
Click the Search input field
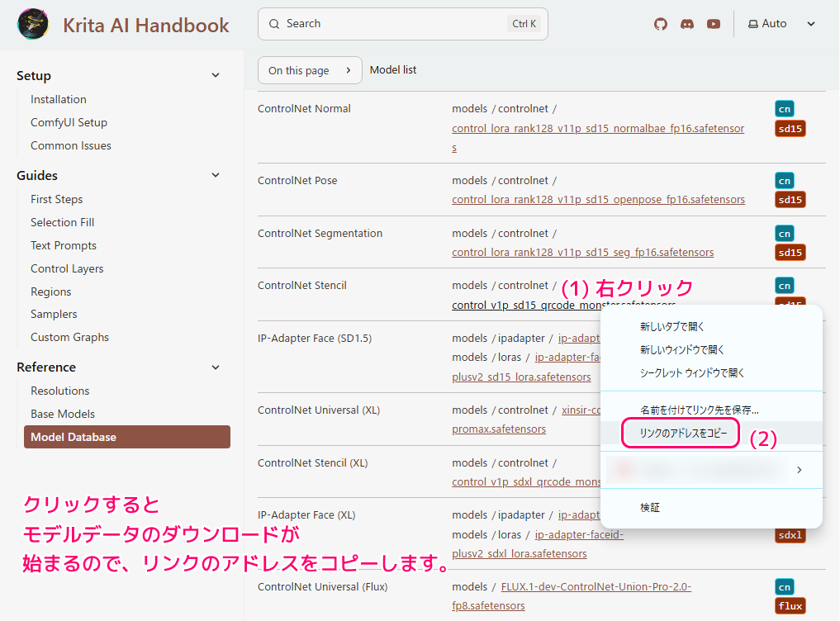[x=403, y=24]
